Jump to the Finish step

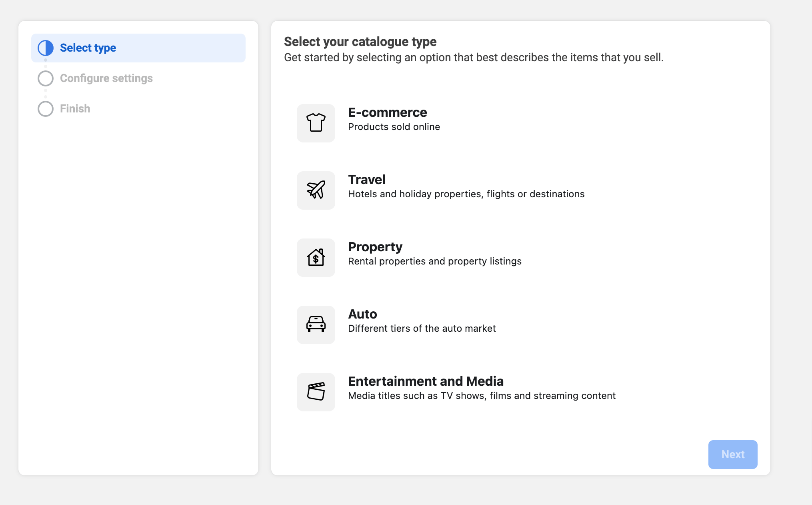75,109
